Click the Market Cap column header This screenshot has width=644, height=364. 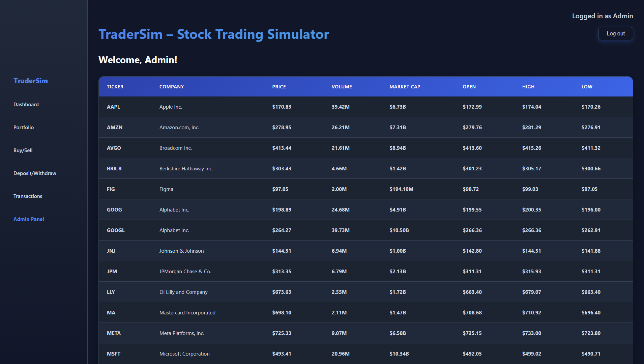click(405, 87)
